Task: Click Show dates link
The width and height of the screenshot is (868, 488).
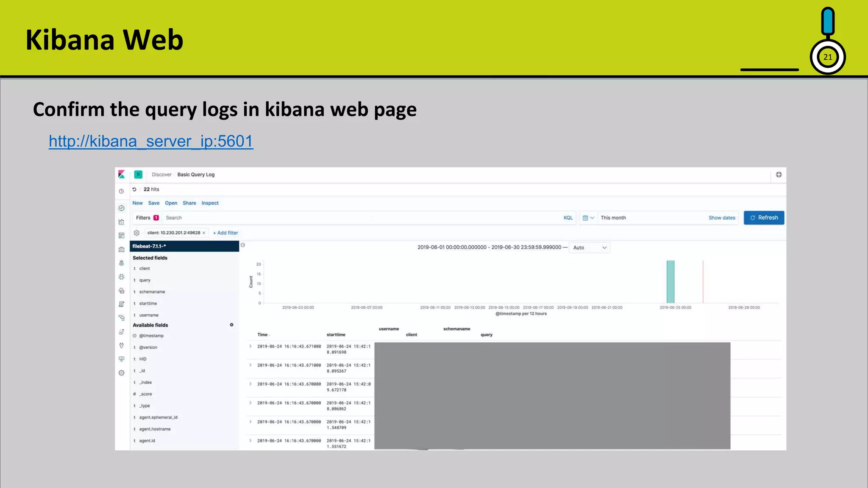Action: [722, 218]
